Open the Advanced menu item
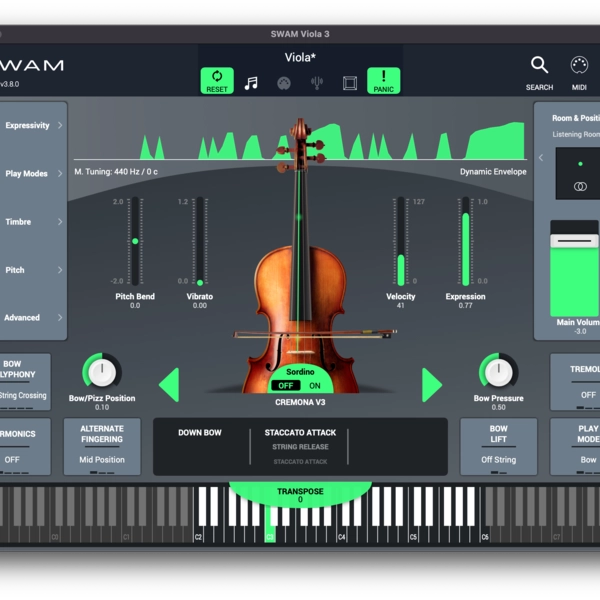This screenshot has width=600, height=600. pyautogui.click(x=33, y=318)
